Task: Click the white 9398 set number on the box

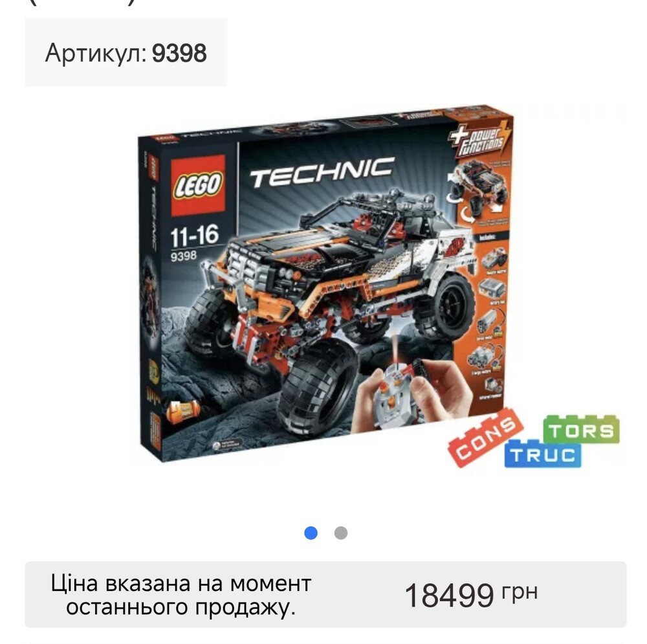Action: point(184,256)
